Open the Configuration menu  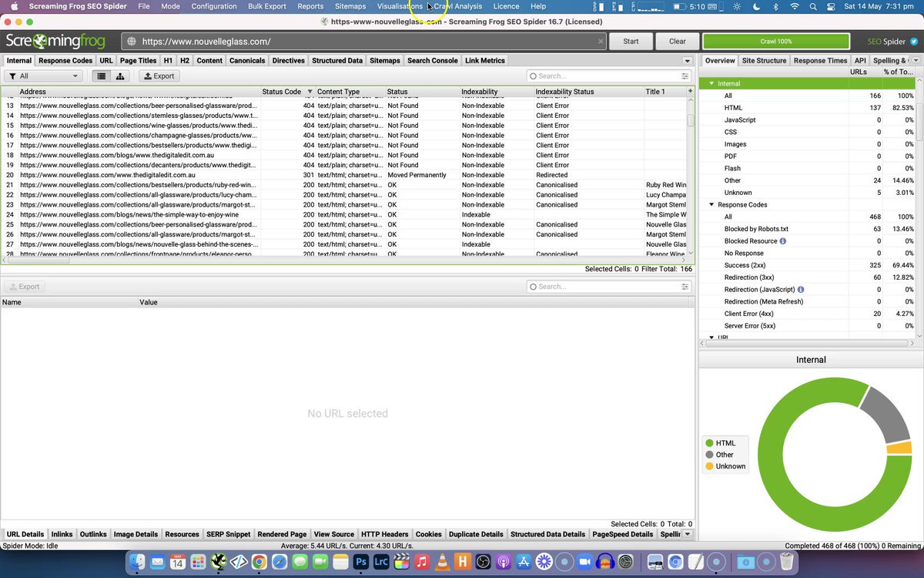(214, 6)
